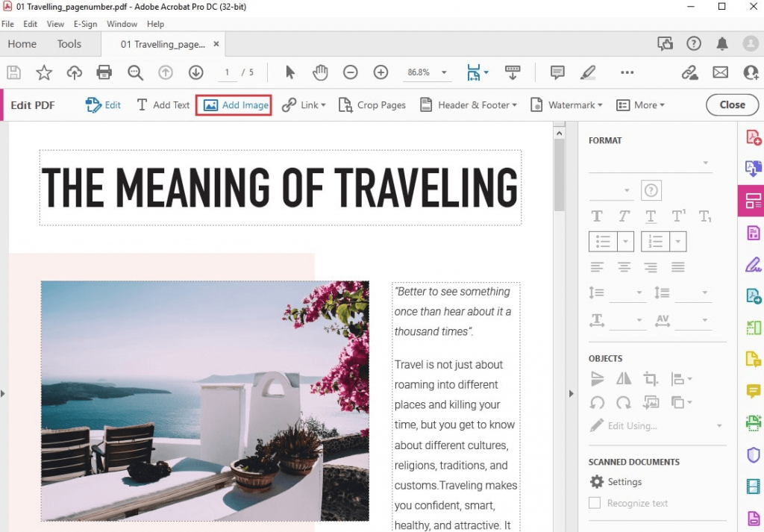The image size is (764, 532).
Task: Close the Edit PDF tool
Action: click(731, 104)
